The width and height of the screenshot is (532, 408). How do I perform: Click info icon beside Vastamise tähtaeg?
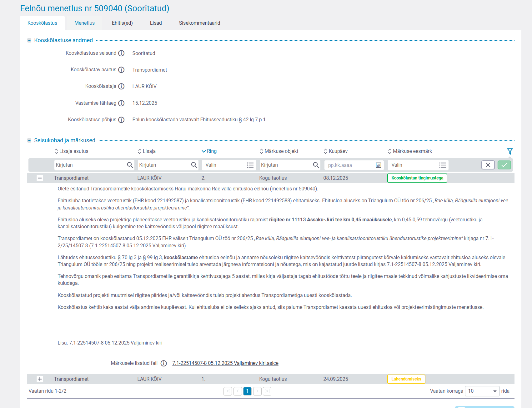121,103
